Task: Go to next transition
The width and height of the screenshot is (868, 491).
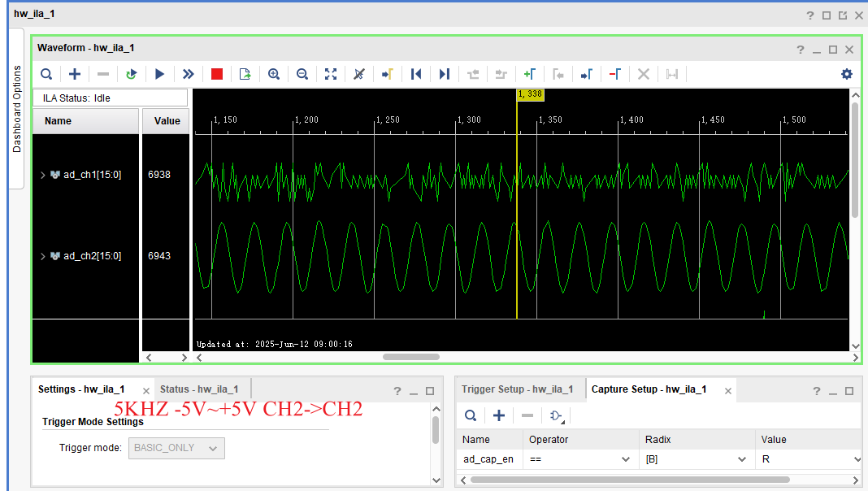Action: (x=501, y=74)
